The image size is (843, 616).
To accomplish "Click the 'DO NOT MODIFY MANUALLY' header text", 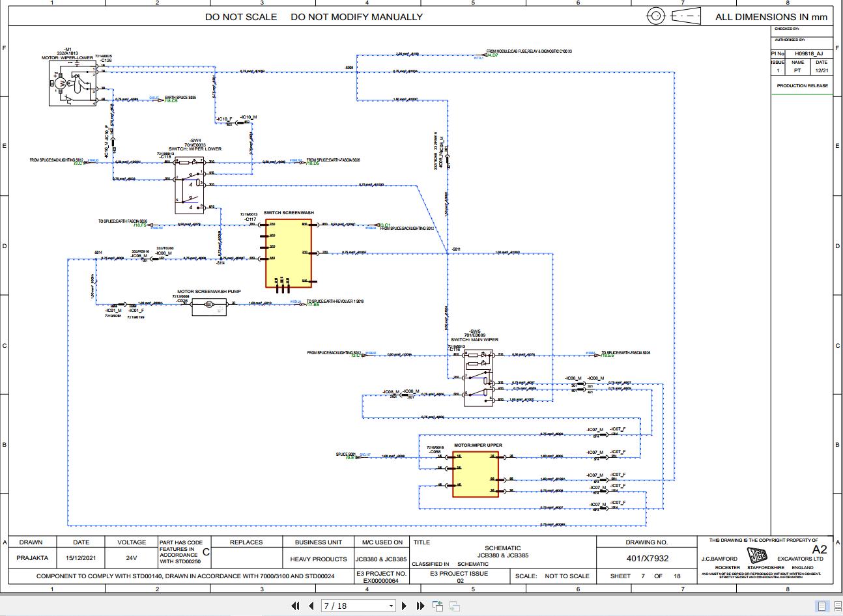I will (x=356, y=17).
